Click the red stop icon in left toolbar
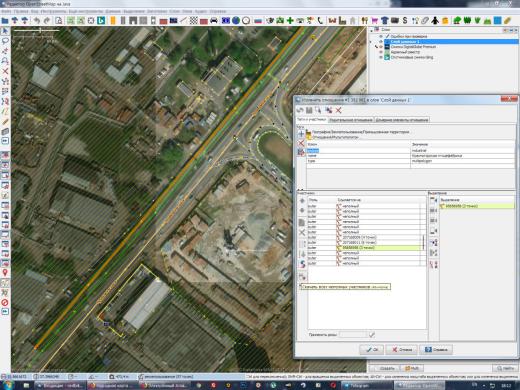520x390 pixels. 5,303
